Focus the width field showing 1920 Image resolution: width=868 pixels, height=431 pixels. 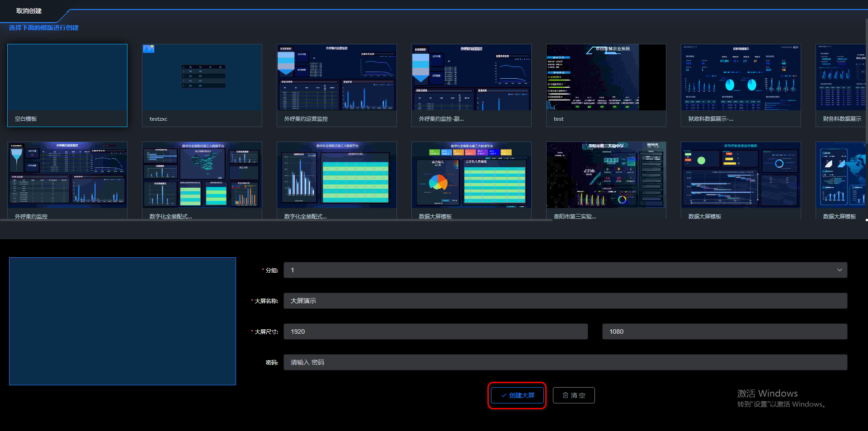tap(435, 332)
